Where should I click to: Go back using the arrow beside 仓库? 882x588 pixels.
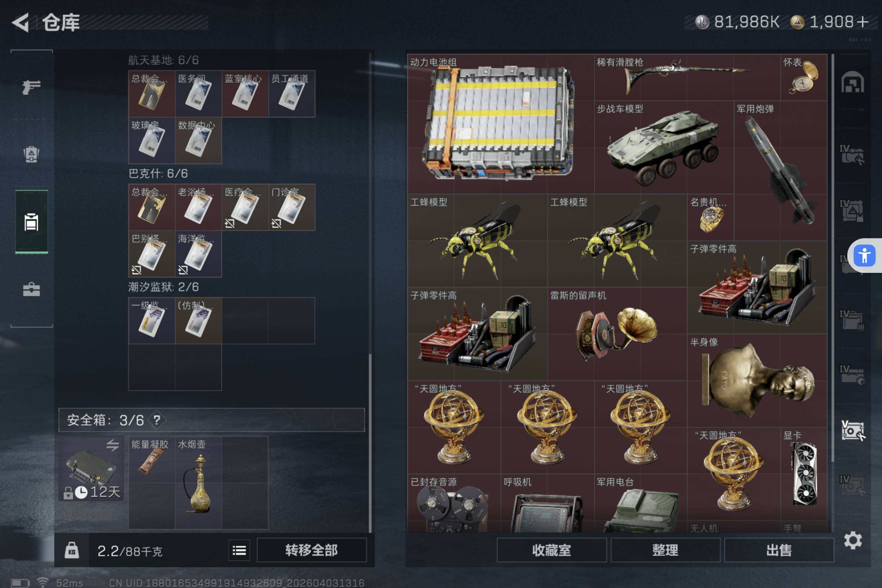coord(21,22)
